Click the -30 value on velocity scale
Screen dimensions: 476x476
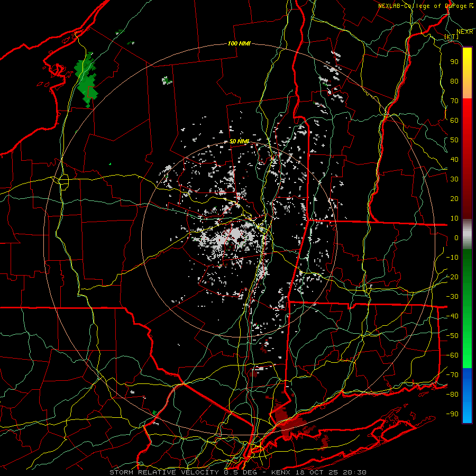(x=452, y=297)
